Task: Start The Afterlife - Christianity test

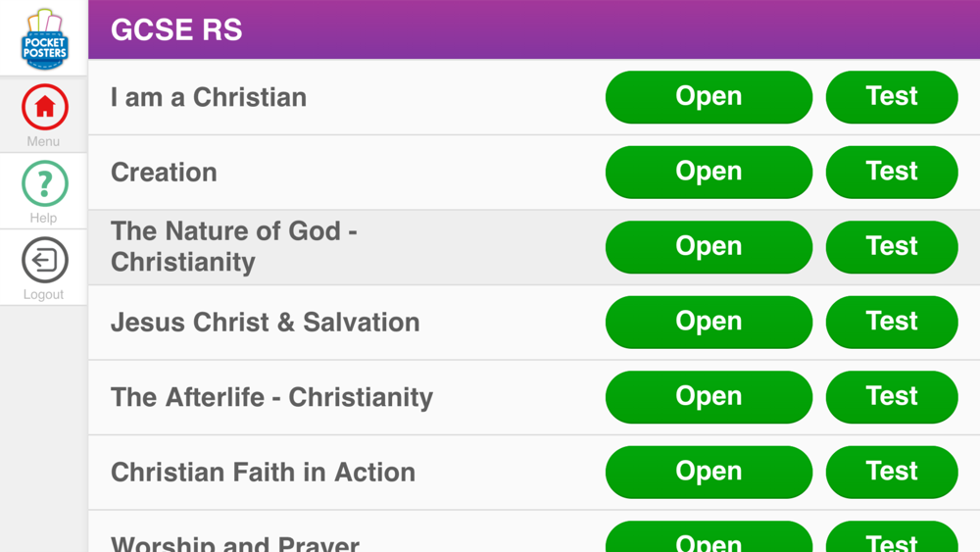Action: pyautogui.click(x=892, y=397)
